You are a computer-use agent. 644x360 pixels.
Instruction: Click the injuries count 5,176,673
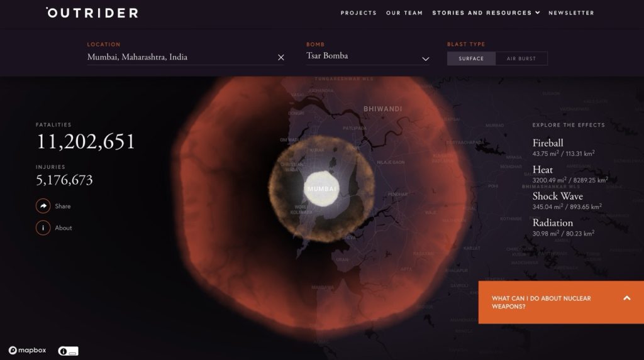65,180
